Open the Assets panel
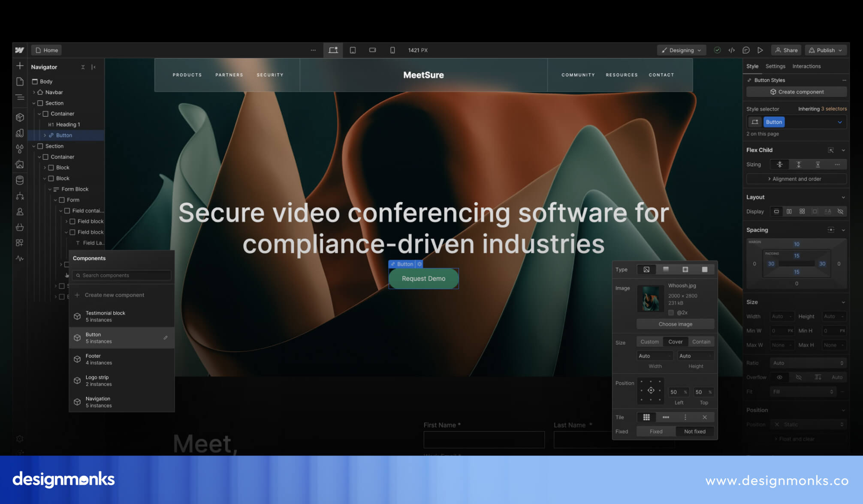 tap(20, 165)
